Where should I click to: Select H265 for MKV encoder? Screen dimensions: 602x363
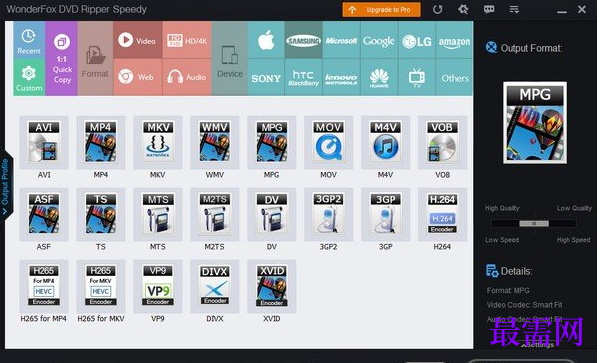click(x=101, y=286)
